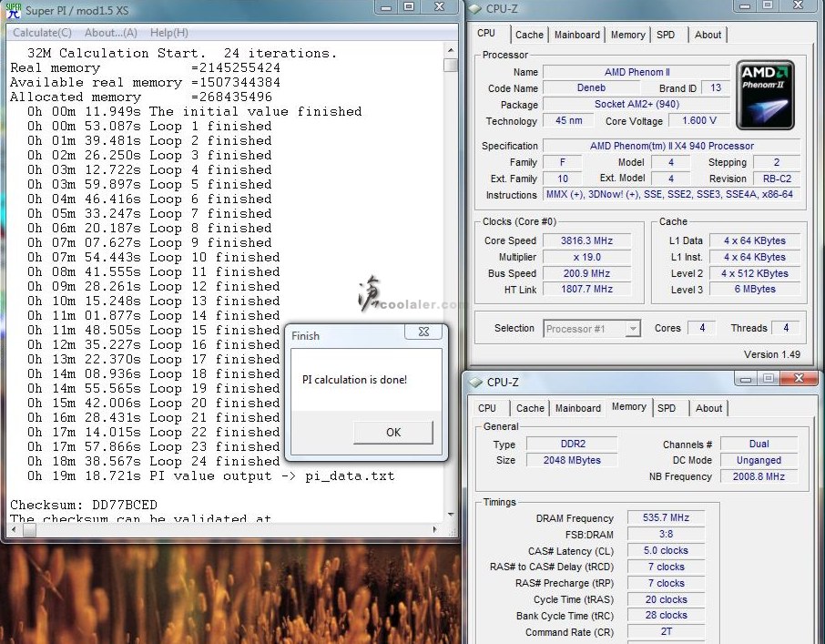Switch to Cache tab in upper CPU-Z window

pyautogui.click(x=529, y=35)
